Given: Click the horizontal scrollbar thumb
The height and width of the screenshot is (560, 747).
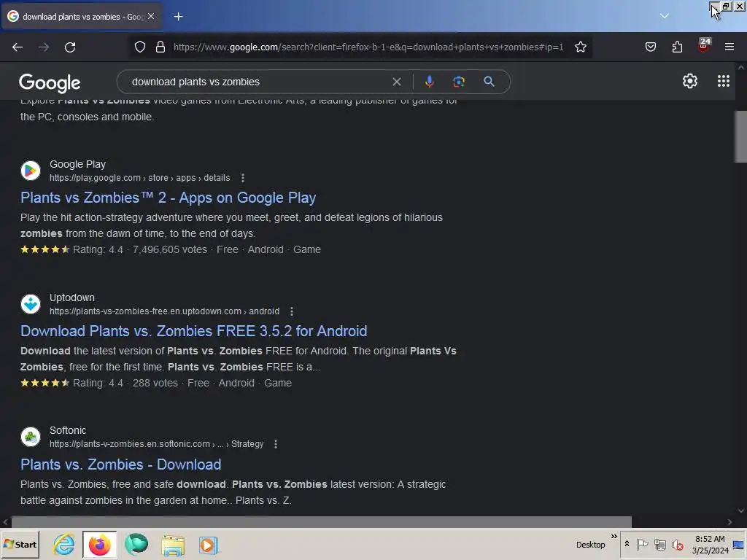Looking at the screenshot, I should (322, 522).
